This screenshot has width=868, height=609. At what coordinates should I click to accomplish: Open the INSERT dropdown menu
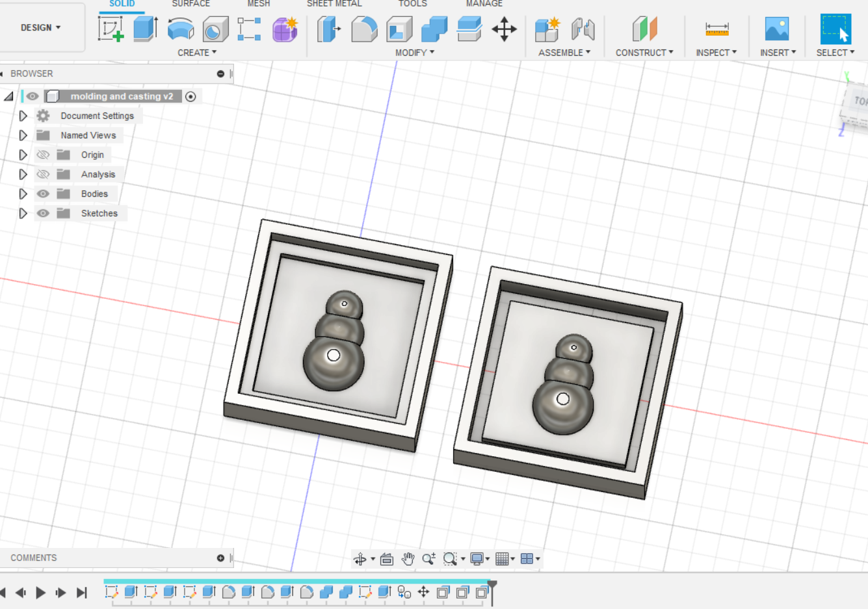point(778,53)
